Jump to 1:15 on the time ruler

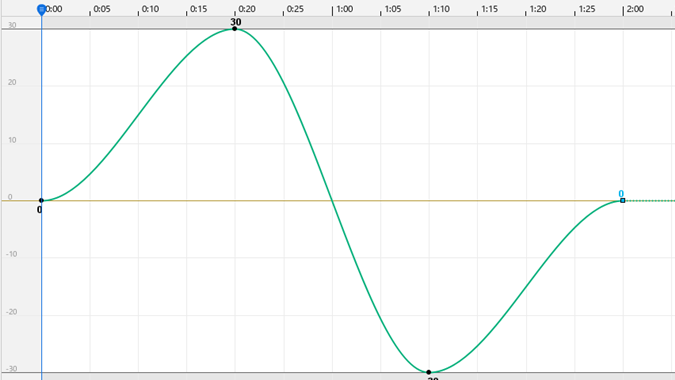point(489,9)
